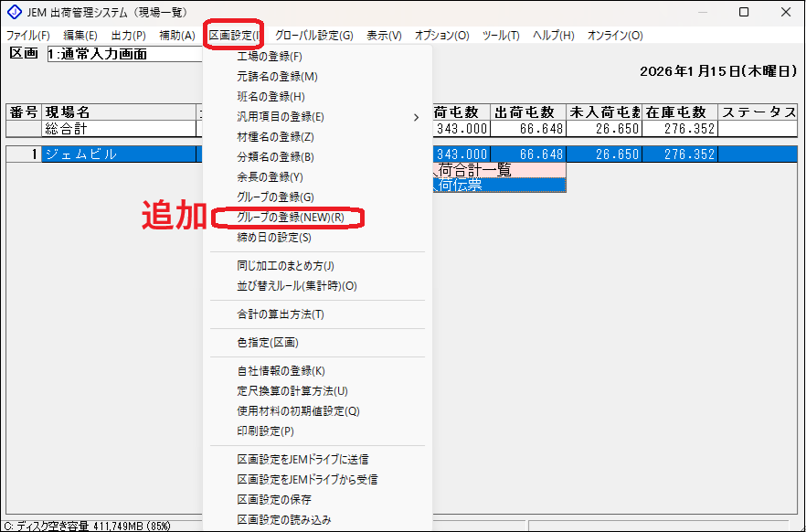The width and height of the screenshot is (806, 532).
Task: Maximize the application window
Action: coord(744,12)
